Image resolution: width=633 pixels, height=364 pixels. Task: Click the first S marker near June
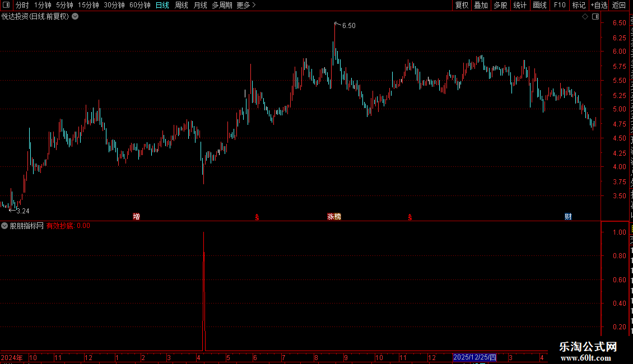(257, 217)
